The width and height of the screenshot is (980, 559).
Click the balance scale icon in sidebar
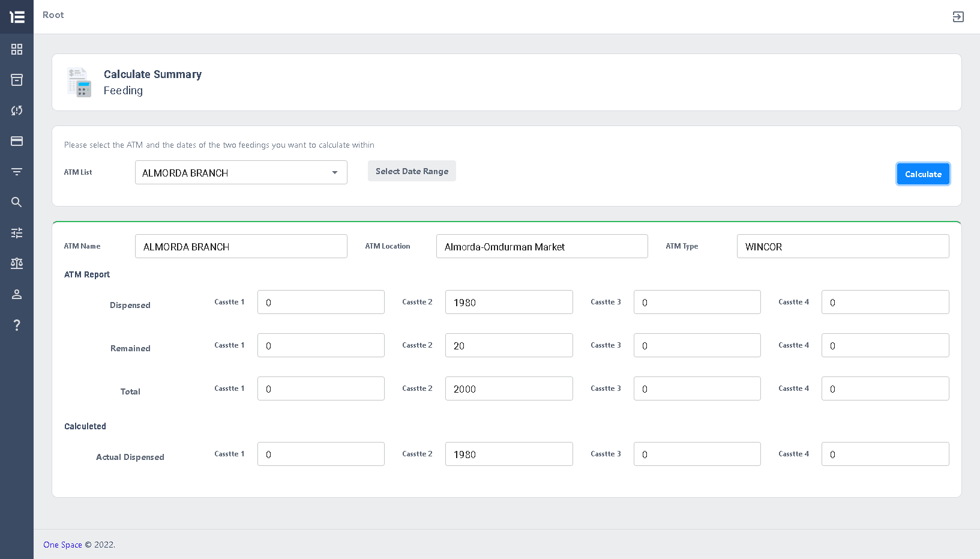(16, 264)
